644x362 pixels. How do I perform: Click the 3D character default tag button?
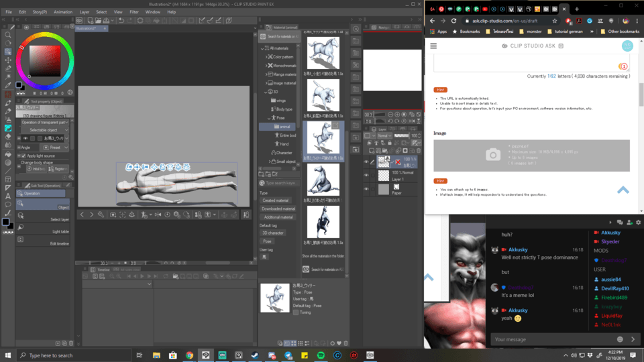pyautogui.click(x=273, y=233)
